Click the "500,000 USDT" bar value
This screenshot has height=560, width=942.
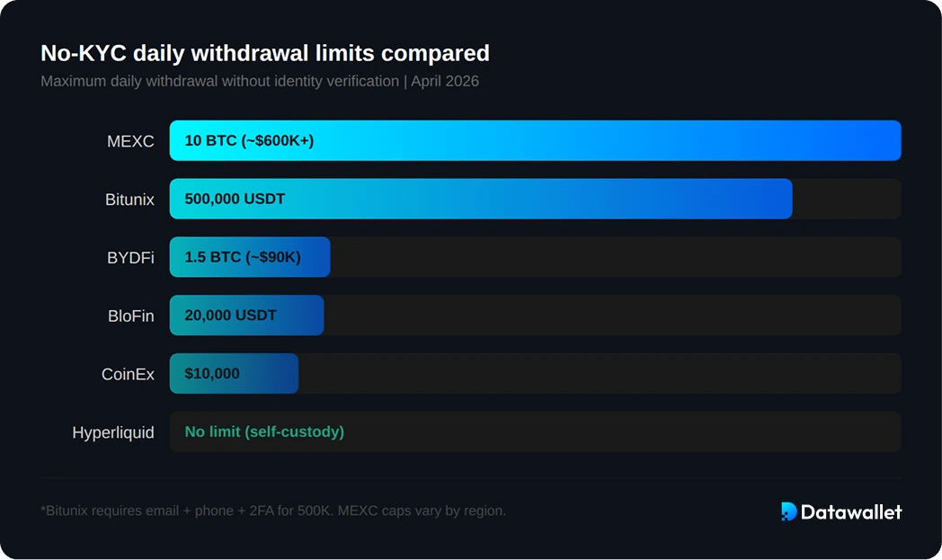tap(235, 199)
